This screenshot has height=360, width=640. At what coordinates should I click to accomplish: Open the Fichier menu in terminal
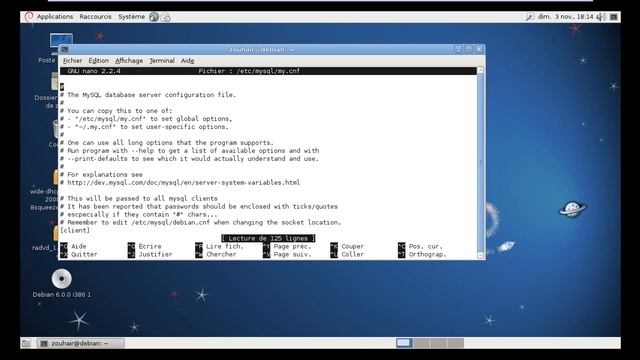click(x=72, y=60)
